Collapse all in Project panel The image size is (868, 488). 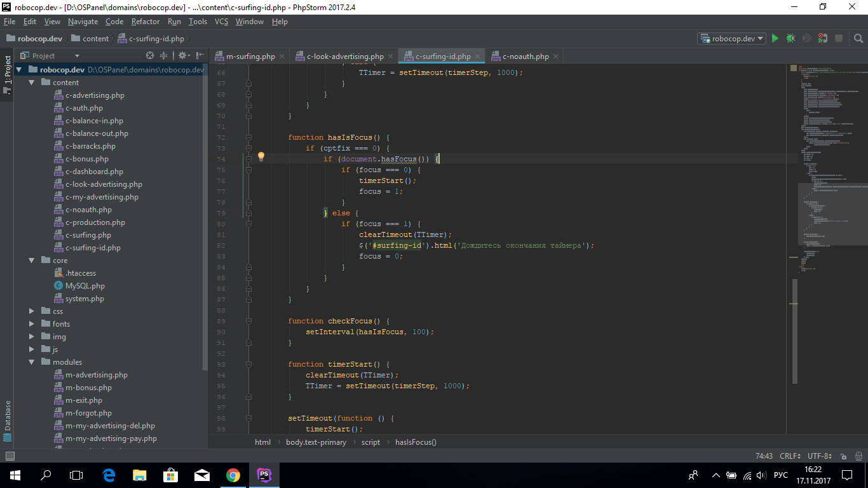(163, 56)
